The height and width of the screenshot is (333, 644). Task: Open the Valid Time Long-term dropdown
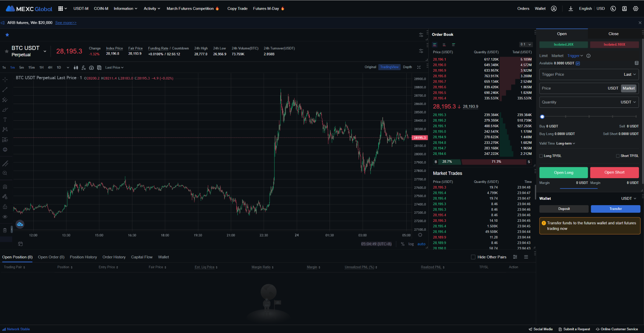566,144
